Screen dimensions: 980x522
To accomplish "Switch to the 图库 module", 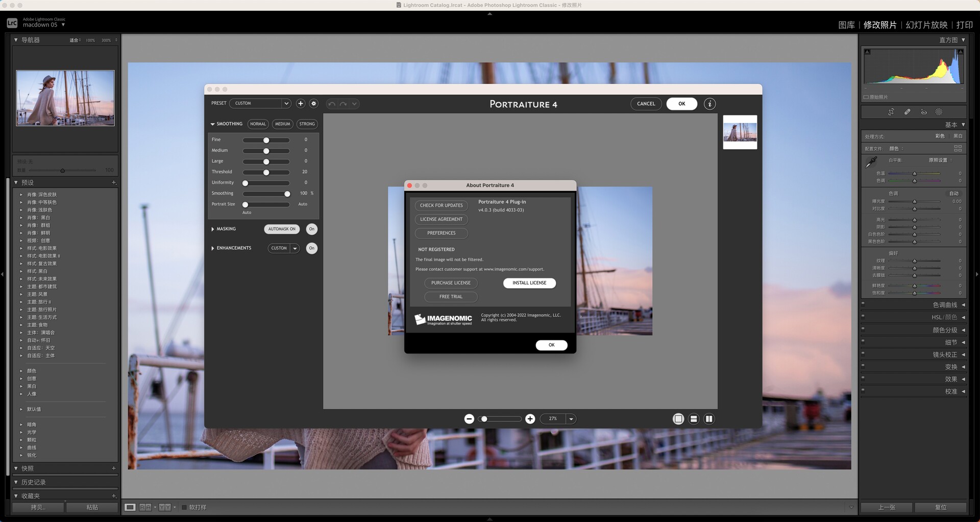I will pyautogui.click(x=846, y=25).
